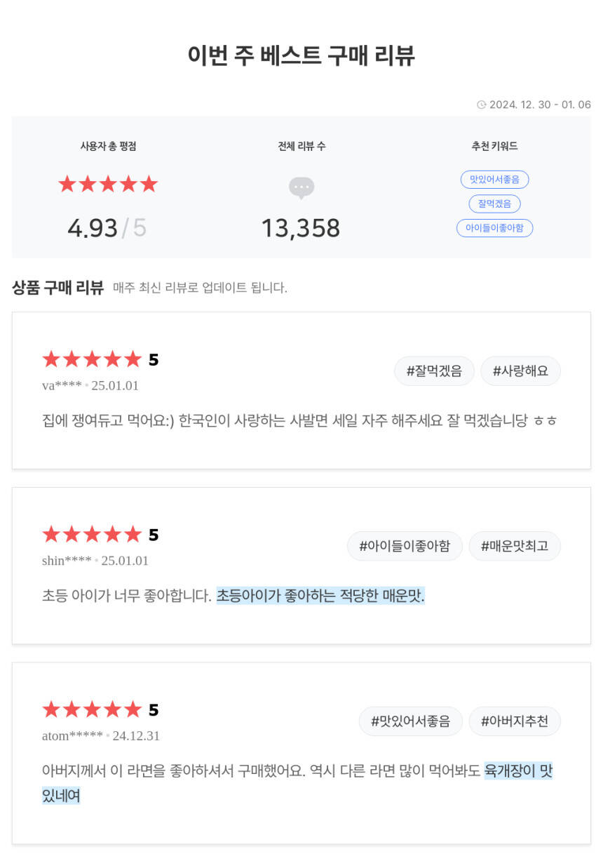
Task: Select the 아이들이좋아함 recommended keyword chip
Action: pyautogui.click(x=494, y=228)
